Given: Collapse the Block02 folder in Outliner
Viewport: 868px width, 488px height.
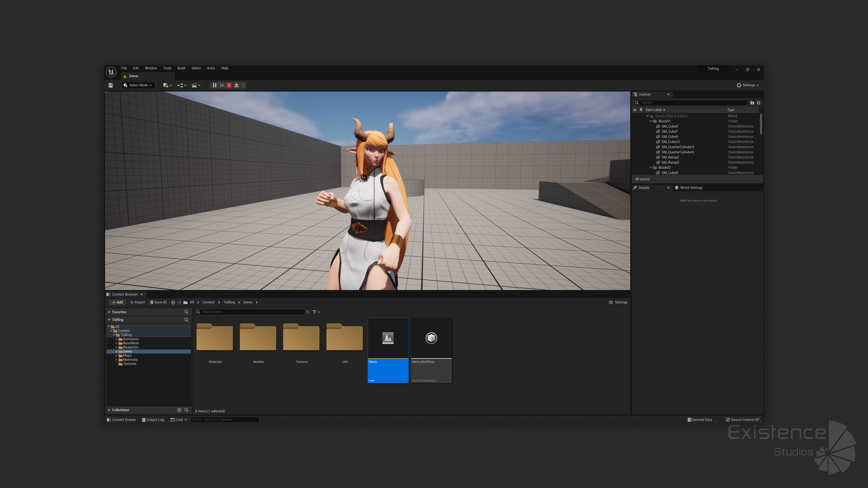Looking at the screenshot, I should pyautogui.click(x=651, y=167).
